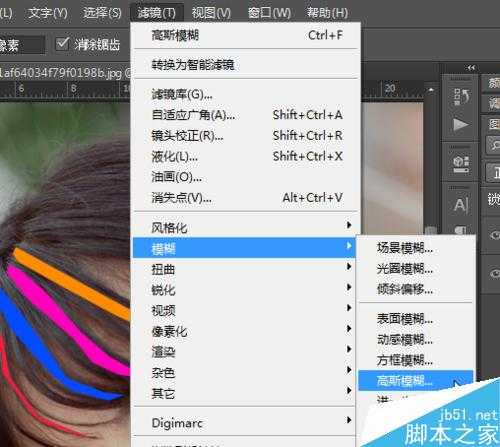Select 表面模糊... in the blur submenu
500x447 pixels.
pyautogui.click(x=416, y=319)
